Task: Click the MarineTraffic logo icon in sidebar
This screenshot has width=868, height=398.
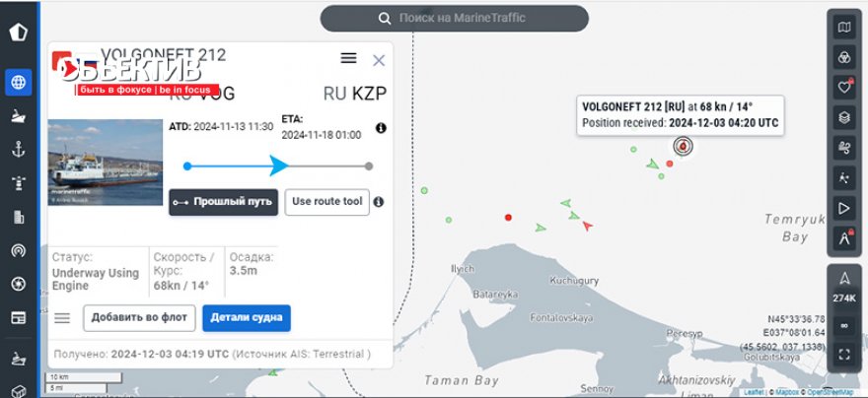Action: [19, 33]
